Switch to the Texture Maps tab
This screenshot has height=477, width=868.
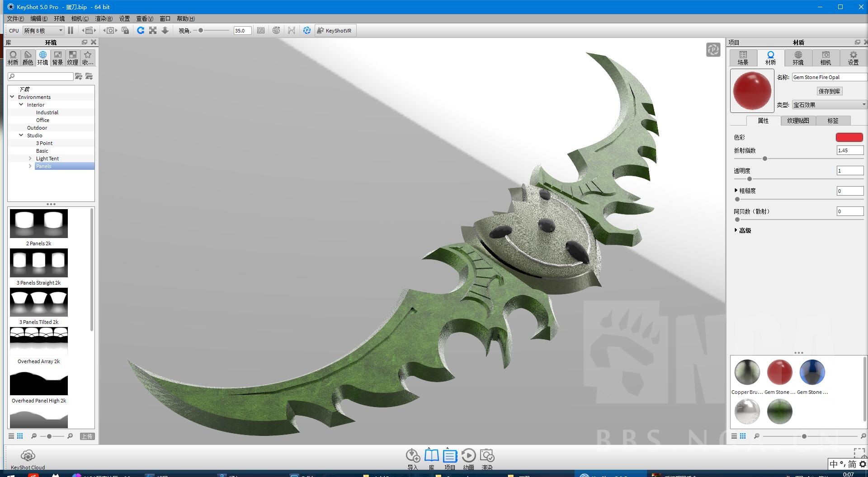[x=798, y=121]
